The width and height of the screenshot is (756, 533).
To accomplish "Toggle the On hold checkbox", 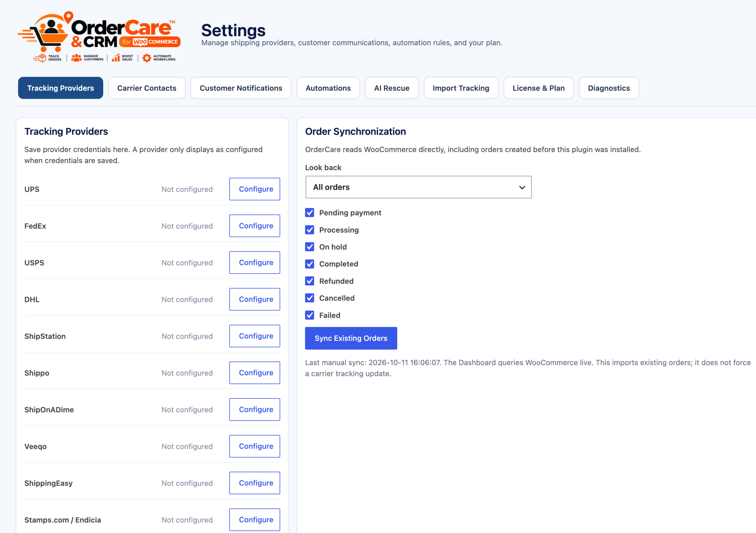I will (x=309, y=247).
